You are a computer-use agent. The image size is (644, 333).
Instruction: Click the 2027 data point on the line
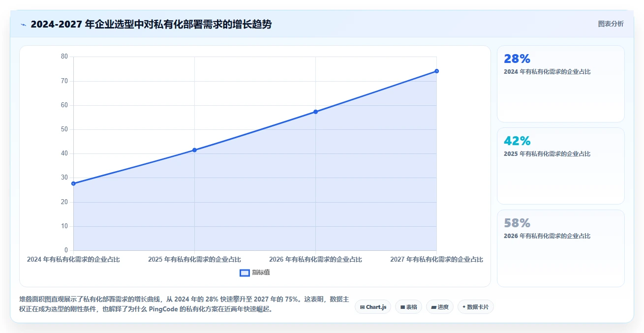[436, 71]
